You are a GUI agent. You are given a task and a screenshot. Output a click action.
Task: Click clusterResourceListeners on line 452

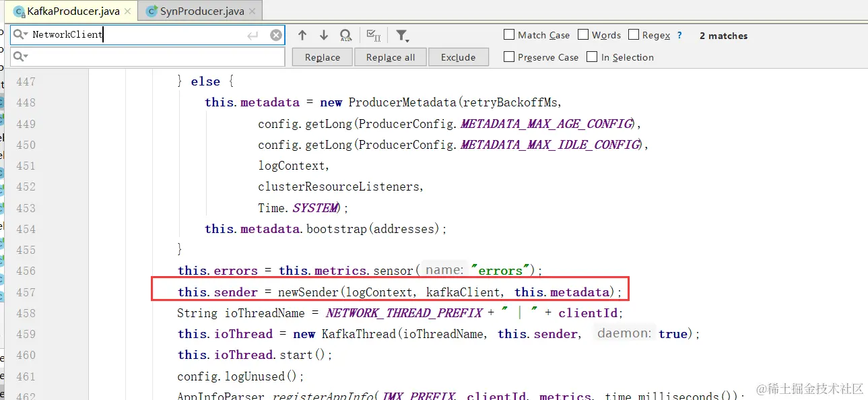[x=338, y=187]
